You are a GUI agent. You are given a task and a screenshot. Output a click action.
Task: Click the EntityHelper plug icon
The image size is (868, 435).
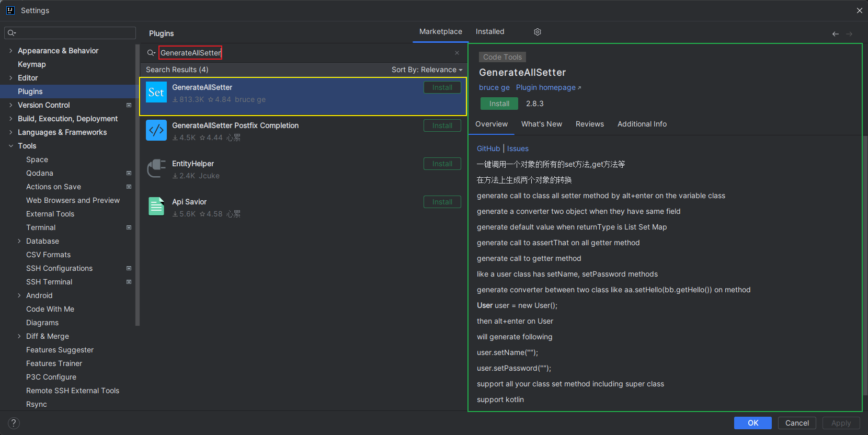pos(156,168)
